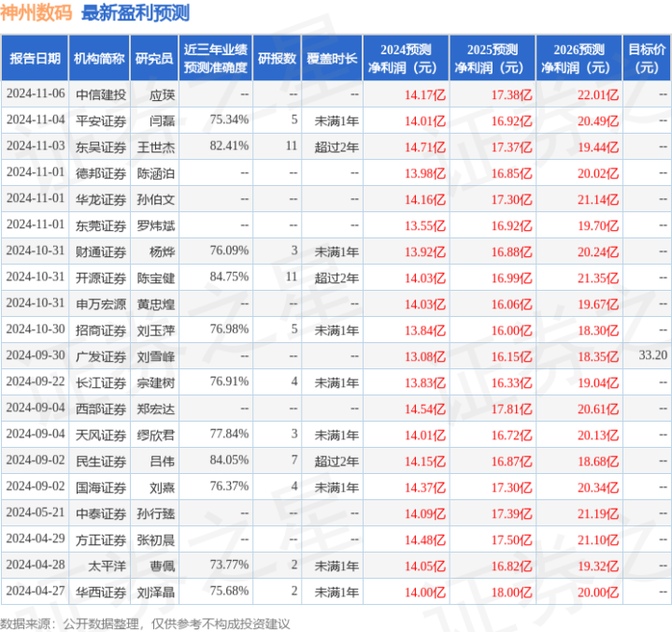The width and height of the screenshot is (672, 632).
Task: Select the 国海证券 institution cell
Action: [x=101, y=487]
